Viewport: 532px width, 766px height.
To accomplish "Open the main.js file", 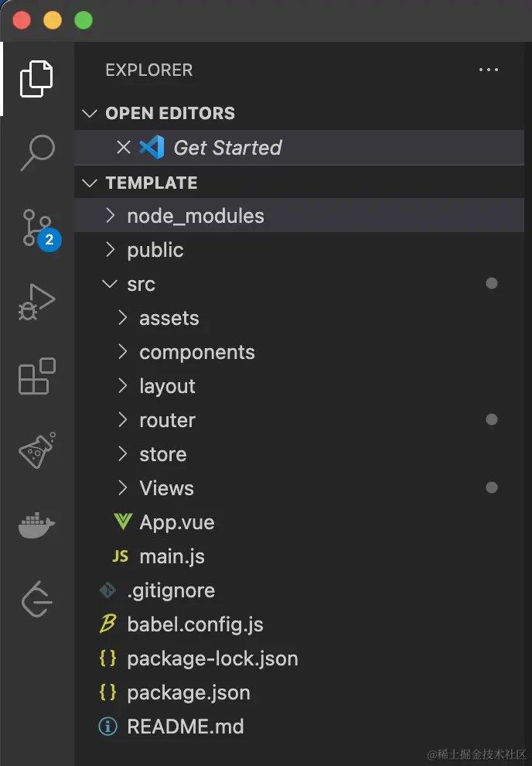I will tap(172, 556).
